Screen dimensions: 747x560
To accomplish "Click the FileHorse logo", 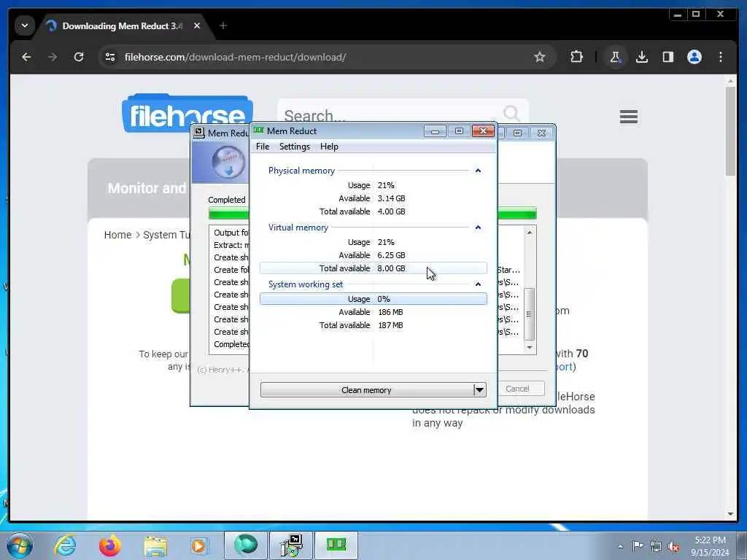I will (x=187, y=113).
